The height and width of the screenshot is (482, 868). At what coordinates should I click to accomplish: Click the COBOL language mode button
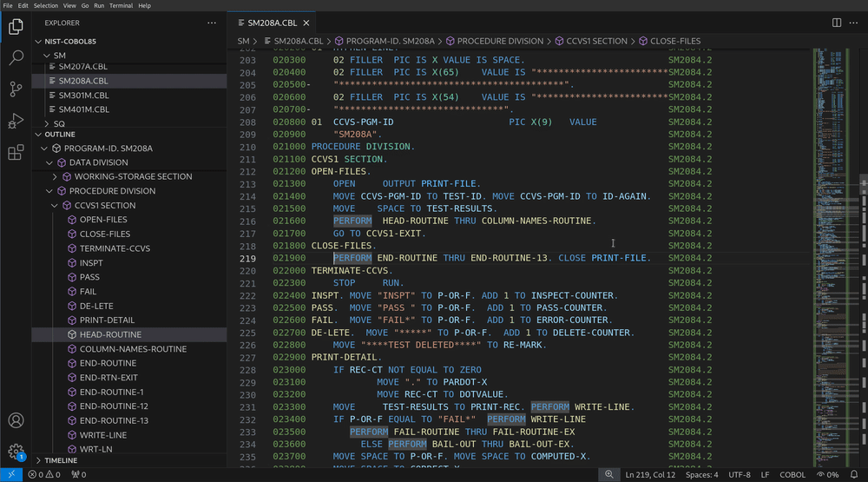(x=792, y=475)
